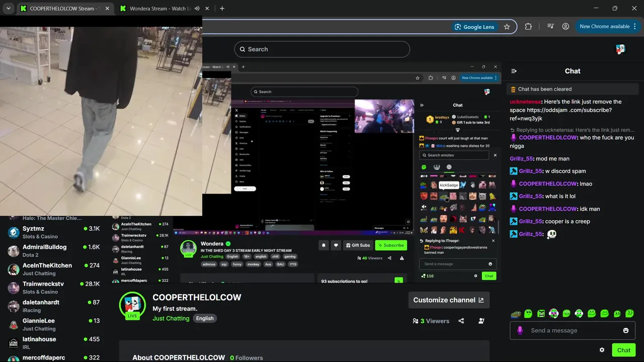
Task: Click the green Subscribe button in embedded Wondera stream
Action: click(x=390, y=245)
